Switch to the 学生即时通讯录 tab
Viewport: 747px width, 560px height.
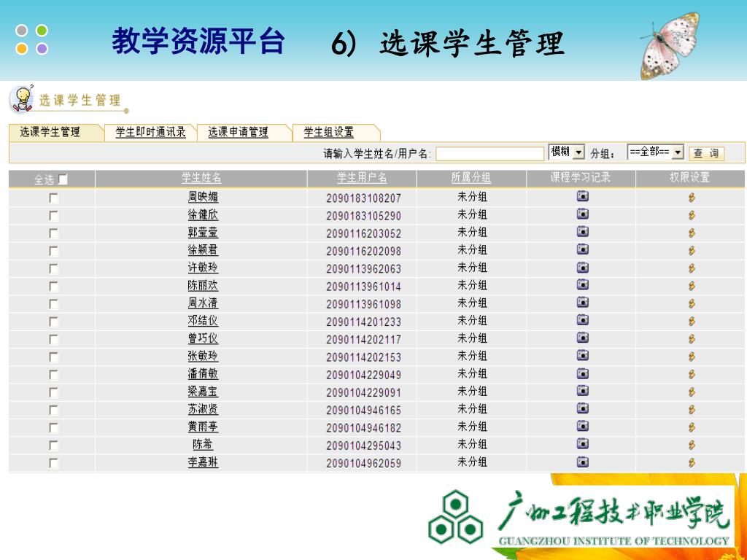click(150, 133)
